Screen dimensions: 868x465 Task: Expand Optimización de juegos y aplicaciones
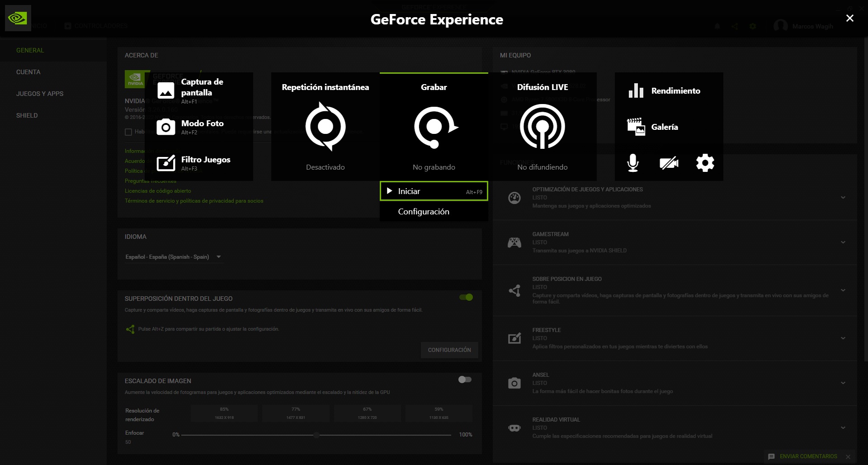coord(843,197)
